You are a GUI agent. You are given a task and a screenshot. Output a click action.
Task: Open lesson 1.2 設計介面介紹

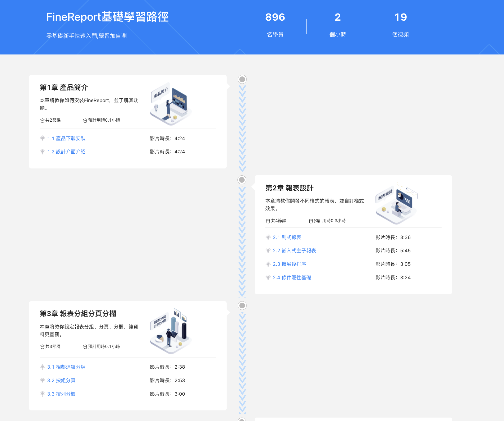[66, 152]
